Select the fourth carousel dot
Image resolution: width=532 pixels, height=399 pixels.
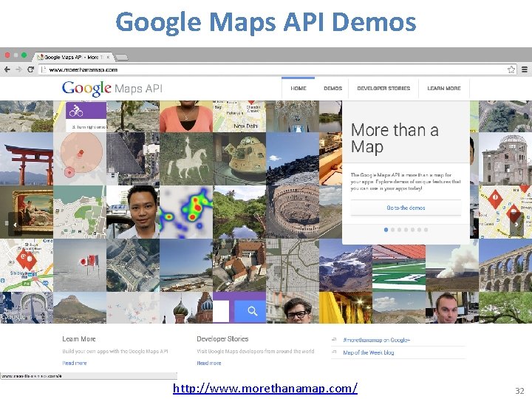click(406, 230)
